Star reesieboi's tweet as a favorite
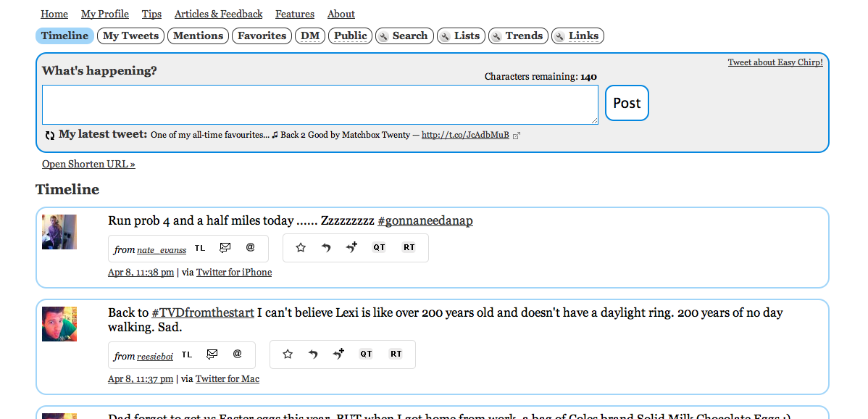 pos(288,354)
